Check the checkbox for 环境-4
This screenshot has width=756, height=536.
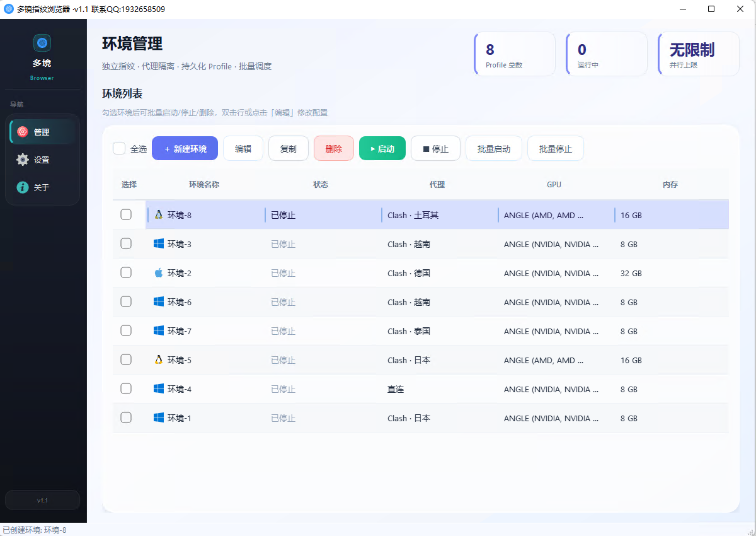pyautogui.click(x=126, y=388)
